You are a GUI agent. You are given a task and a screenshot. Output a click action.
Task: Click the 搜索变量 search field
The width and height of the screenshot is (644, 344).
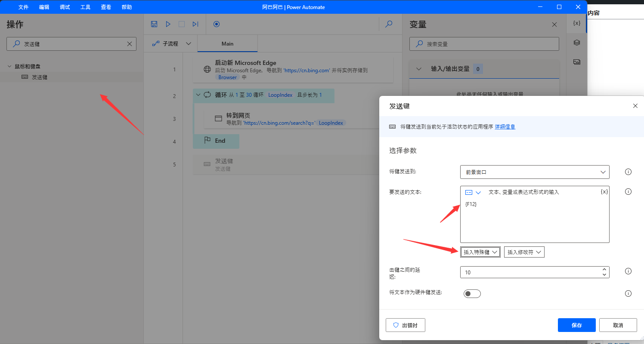[484, 44]
